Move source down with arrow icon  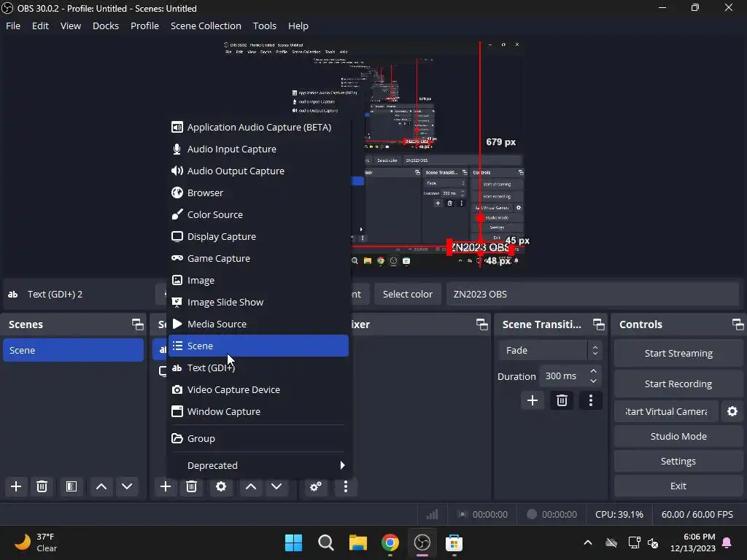click(x=276, y=486)
